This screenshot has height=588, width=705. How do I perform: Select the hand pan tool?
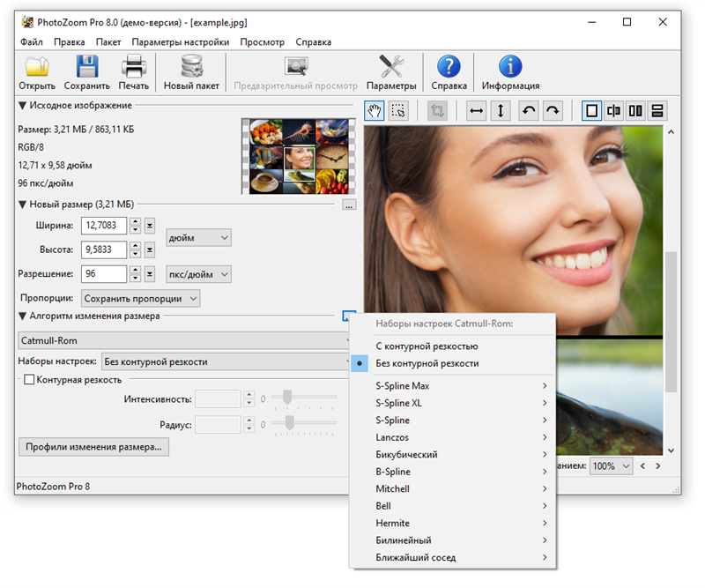pyautogui.click(x=375, y=111)
